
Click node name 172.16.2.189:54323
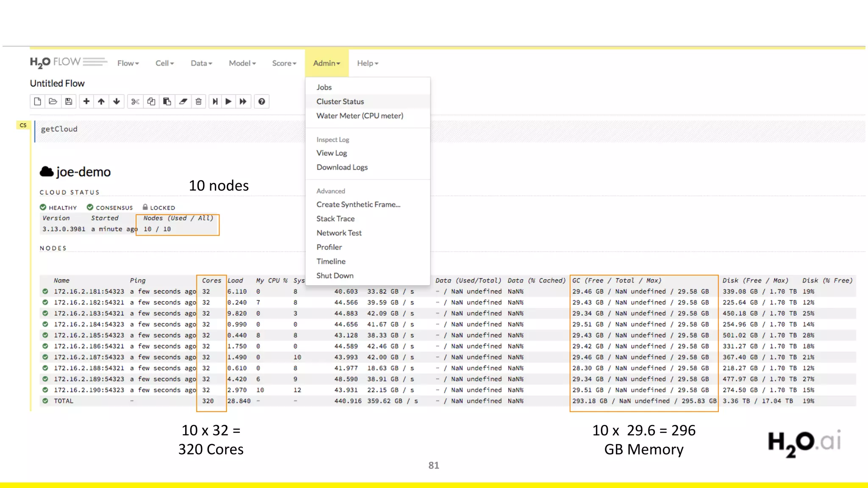(89, 379)
